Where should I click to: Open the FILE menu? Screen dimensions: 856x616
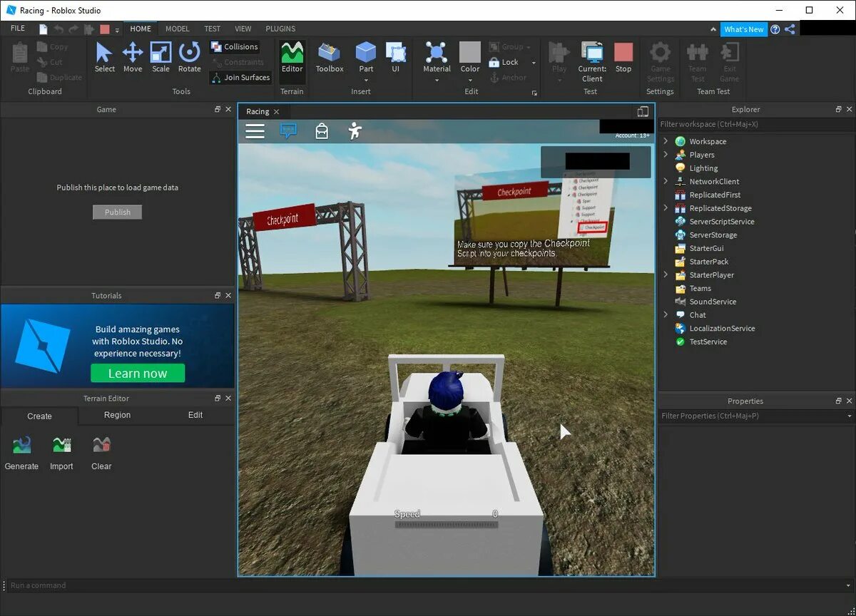coord(18,29)
